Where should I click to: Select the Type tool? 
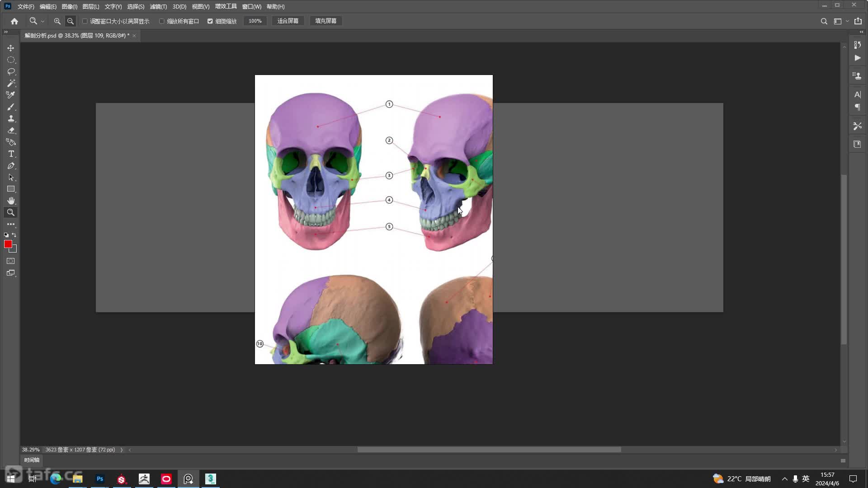point(11,154)
